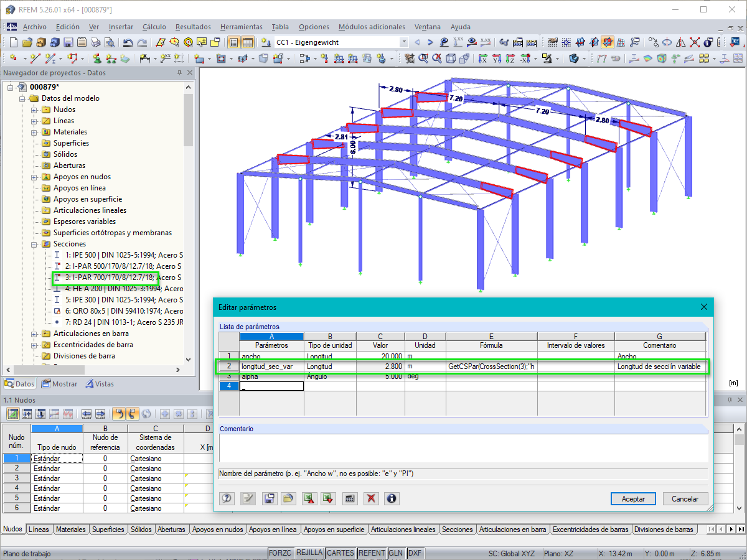Screen dimensions: 747x560
Task: Click the help icon in Editar parámetros
Action: [x=227, y=498]
